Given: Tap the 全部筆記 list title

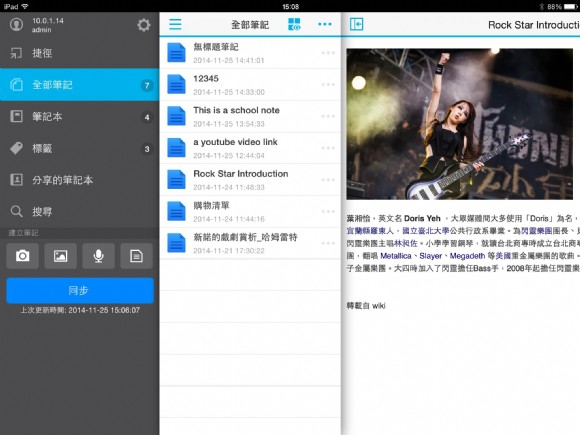Looking at the screenshot, I should click(x=250, y=25).
